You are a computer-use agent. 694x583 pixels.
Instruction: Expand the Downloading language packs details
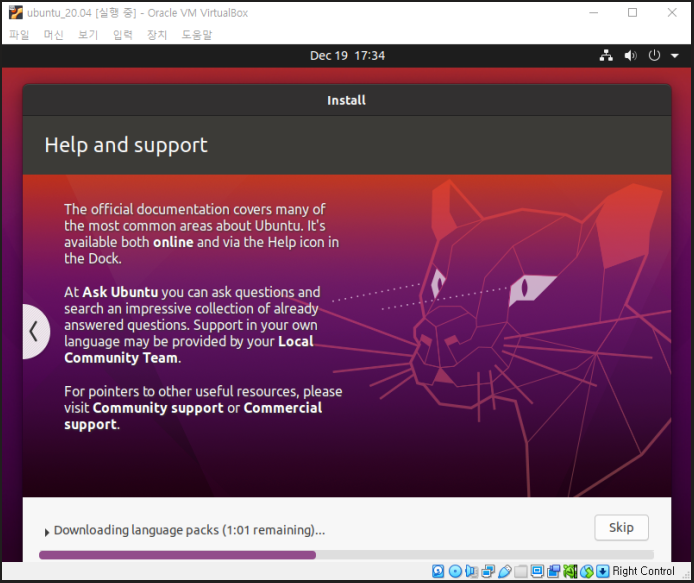(x=46, y=532)
